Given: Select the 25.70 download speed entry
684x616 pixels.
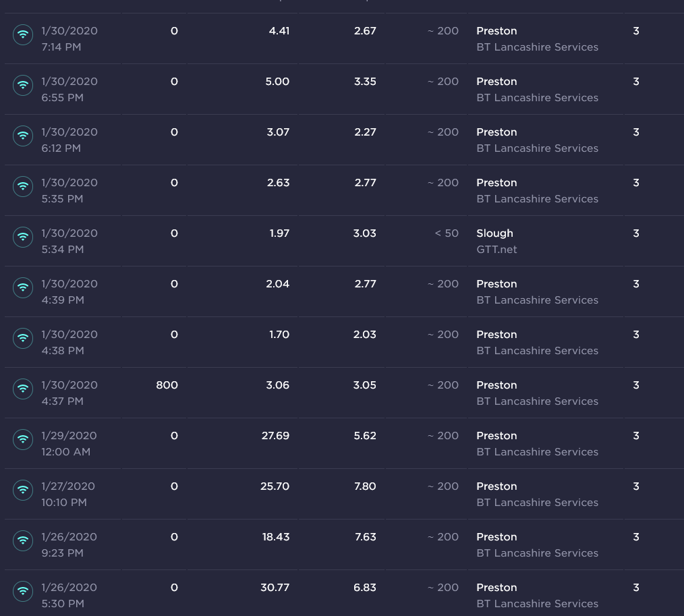Looking at the screenshot, I should click(275, 486).
